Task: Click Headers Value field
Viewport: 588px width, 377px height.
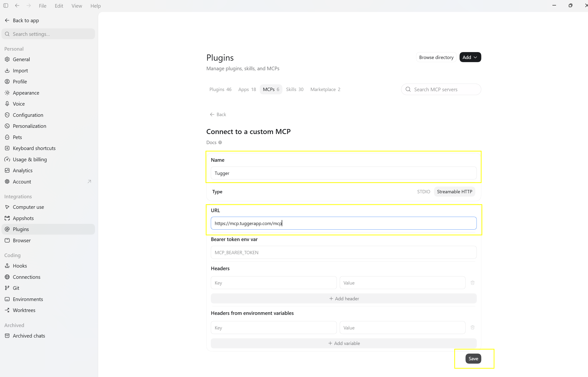Action: (x=402, y=283)
